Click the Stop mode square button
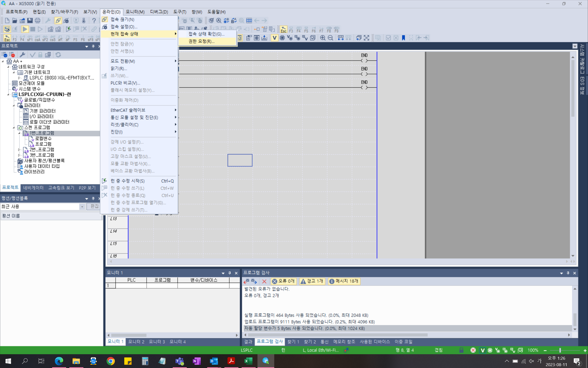This screenshot has width=588, height=368. point(33,29)
